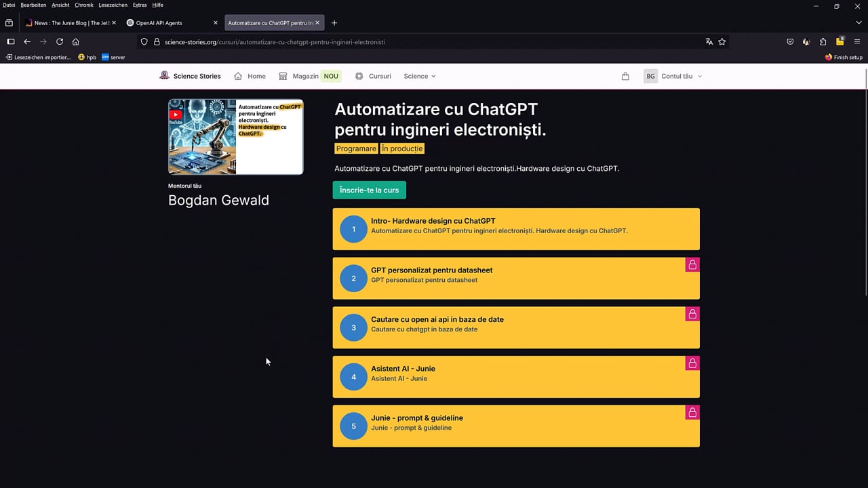Expand the Science dropdown menu
The width and height of the screenshot is (868, 488).
(x=420, y=76)
